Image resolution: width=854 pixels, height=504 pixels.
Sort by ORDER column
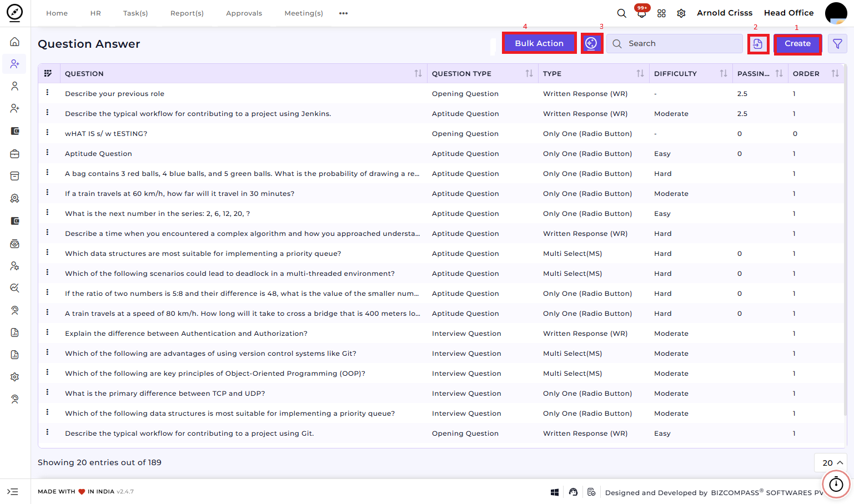(835, 73)
